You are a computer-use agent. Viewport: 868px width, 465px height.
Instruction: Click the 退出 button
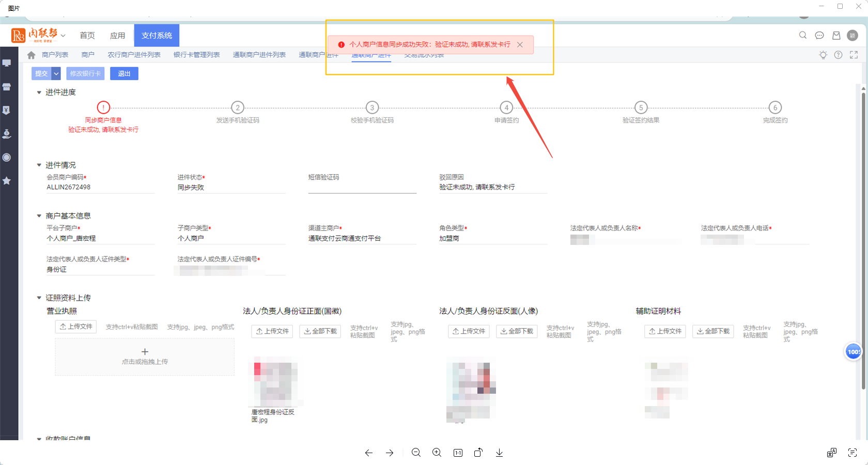click(124, 74)
